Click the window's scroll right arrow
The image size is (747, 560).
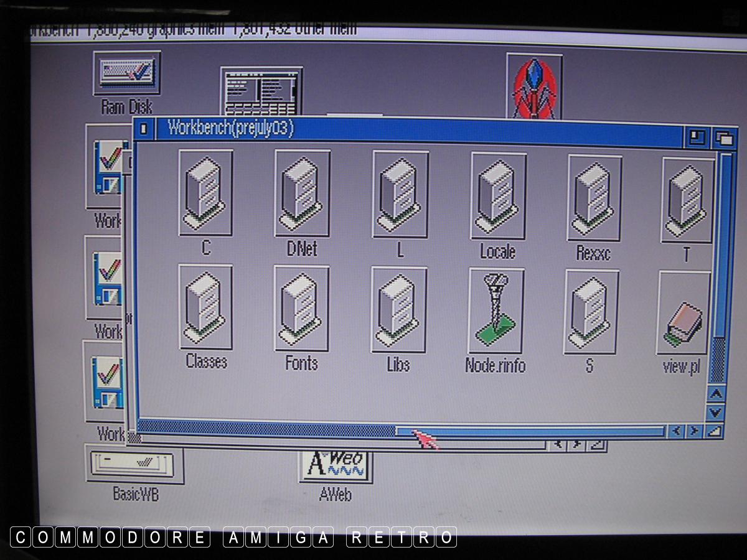point(694,431)
